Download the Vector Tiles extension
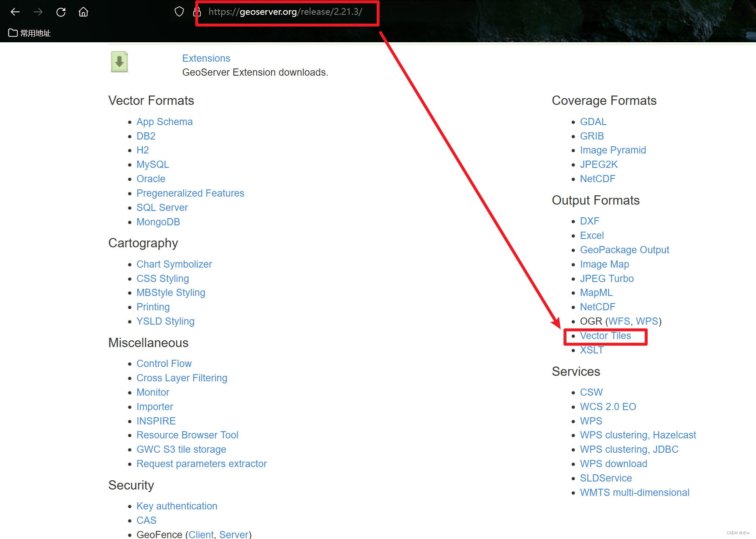The image size is (756, 539). pos(605,336)
